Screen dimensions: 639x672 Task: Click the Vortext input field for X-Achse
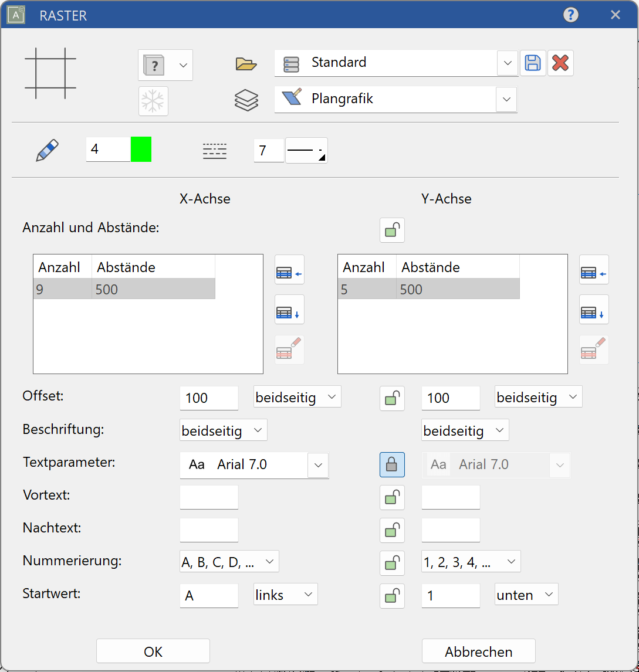coord(209,497)
